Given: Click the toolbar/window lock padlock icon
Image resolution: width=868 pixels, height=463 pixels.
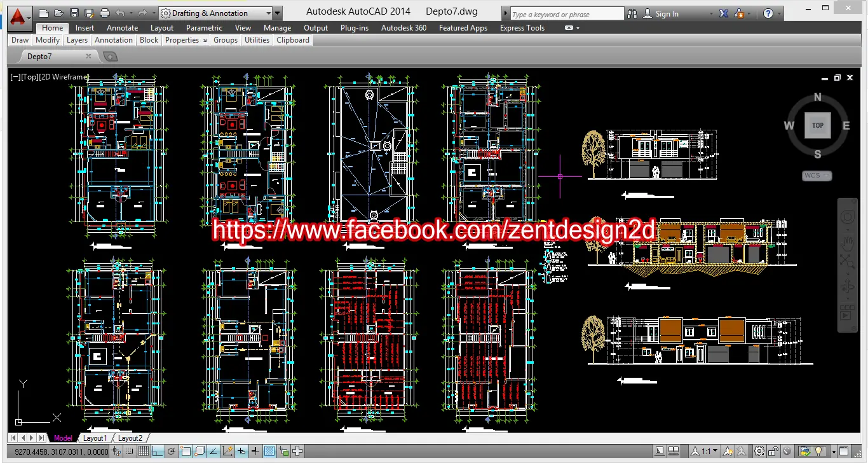Looking at the screenshot, I should point(773,452).
